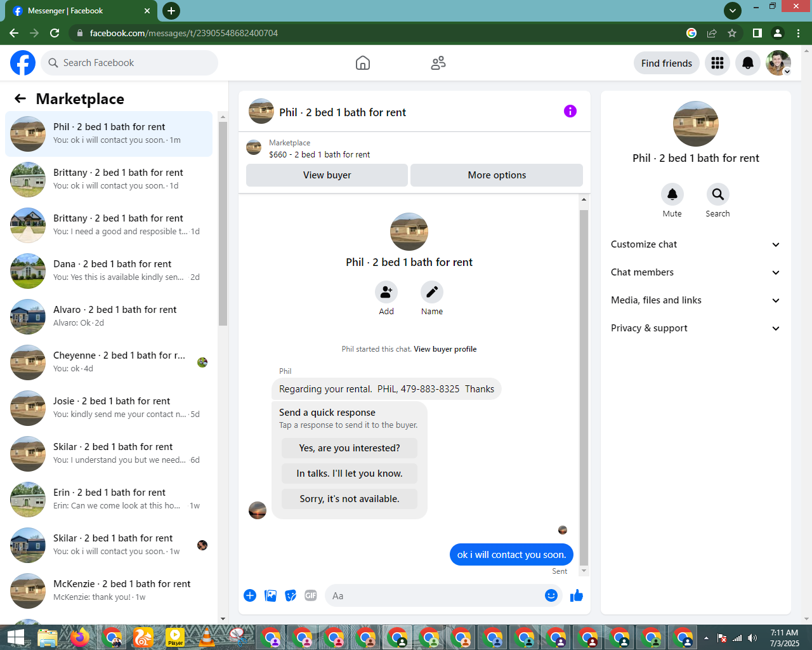Choose a GIF icon
Image resolution: width=812 pixels, height=650 pixels.
[311, 595]
